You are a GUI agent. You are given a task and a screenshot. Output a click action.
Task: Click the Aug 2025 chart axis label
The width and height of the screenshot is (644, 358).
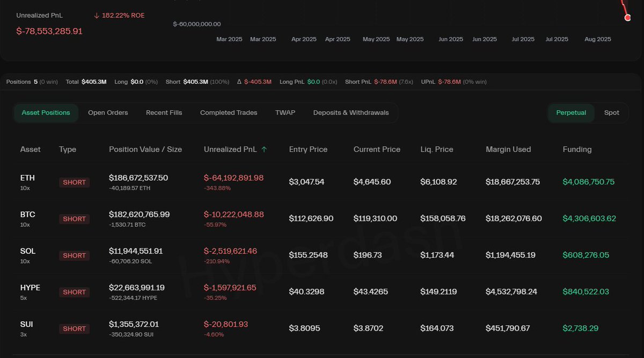[x=597, y=39]
